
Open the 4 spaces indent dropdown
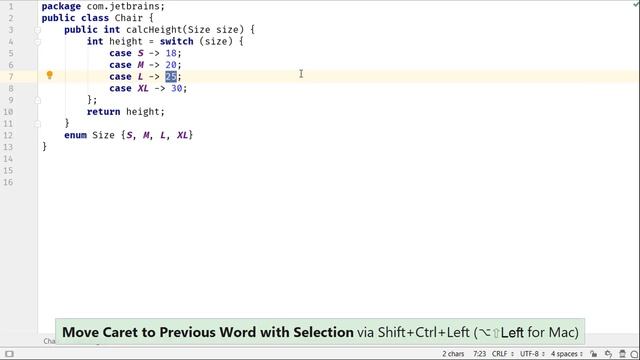coord(567,354)
